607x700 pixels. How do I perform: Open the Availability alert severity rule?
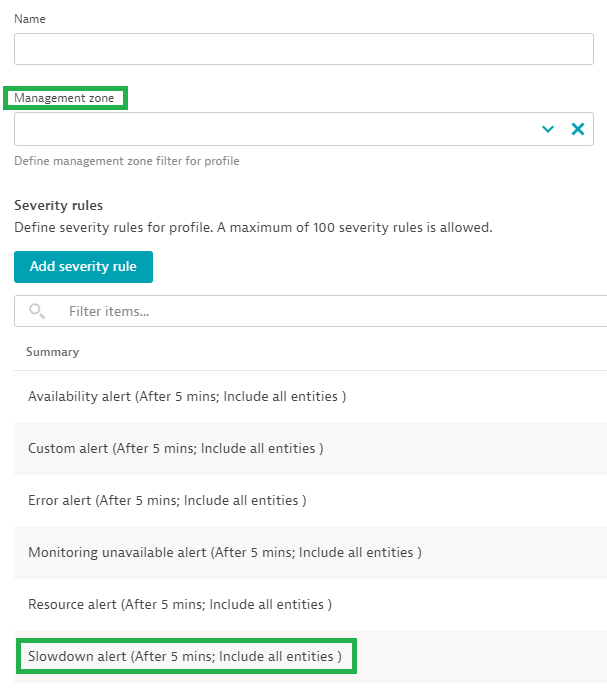187,396
